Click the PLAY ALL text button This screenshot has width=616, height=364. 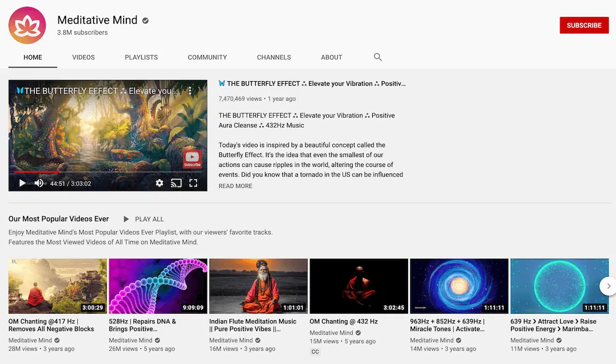[x=149, y=219]
